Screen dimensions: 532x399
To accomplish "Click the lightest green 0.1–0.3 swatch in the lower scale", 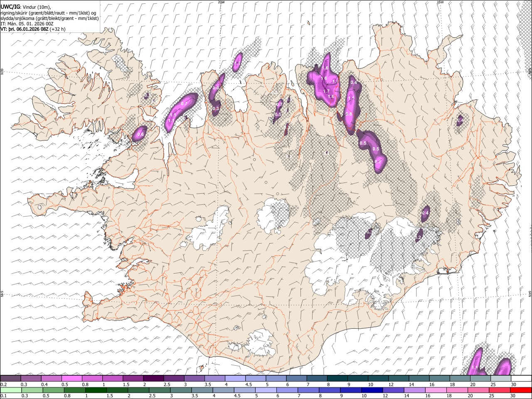I will [11, 390].
